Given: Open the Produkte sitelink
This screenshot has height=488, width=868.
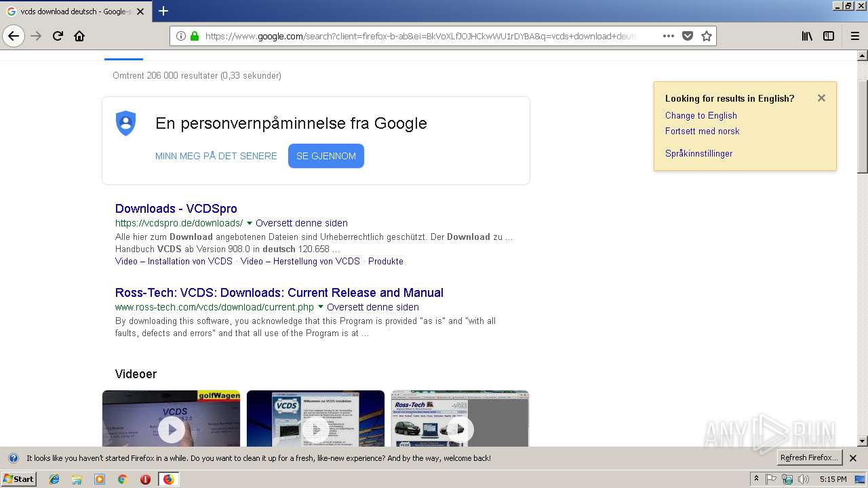Looking at the screenshot, I should point(386,261).
